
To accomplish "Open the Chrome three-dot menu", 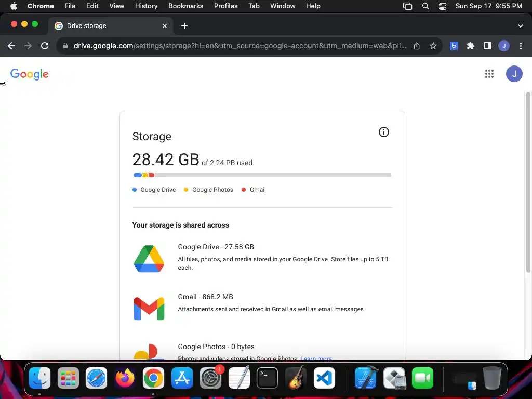I will [521, 46].
